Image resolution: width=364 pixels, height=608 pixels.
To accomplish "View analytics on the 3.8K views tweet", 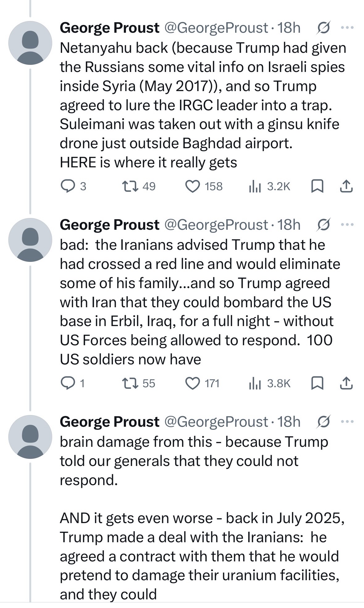I will (255, 384).
